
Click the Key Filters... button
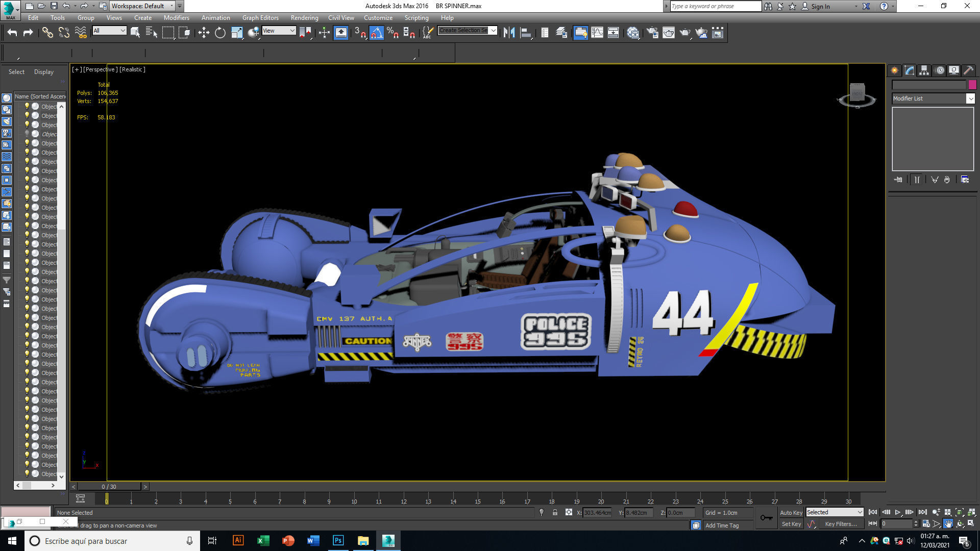point(841,524)
